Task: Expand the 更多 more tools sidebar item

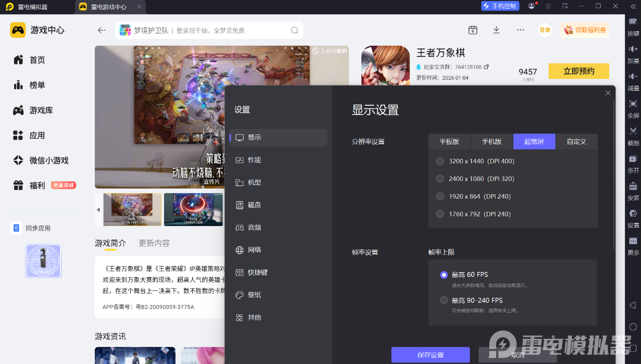Action: (633, 242)
